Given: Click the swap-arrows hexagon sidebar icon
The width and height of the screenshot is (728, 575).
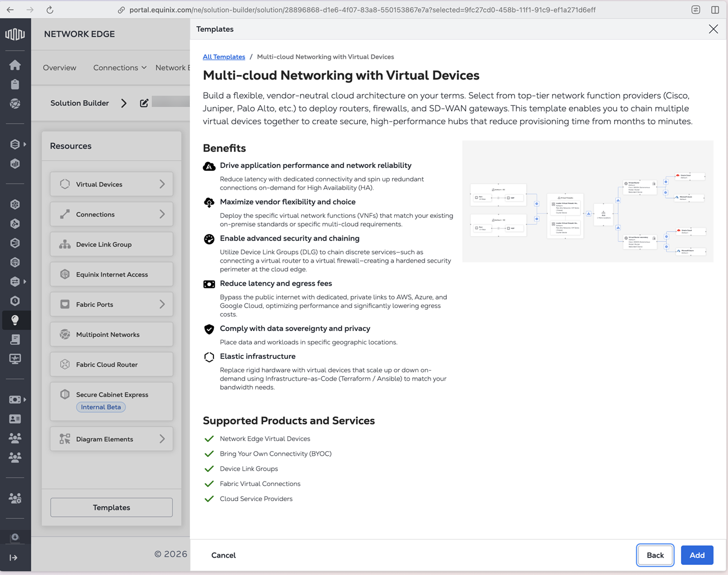Looking at the screenshot, I should tap(15, 282).
